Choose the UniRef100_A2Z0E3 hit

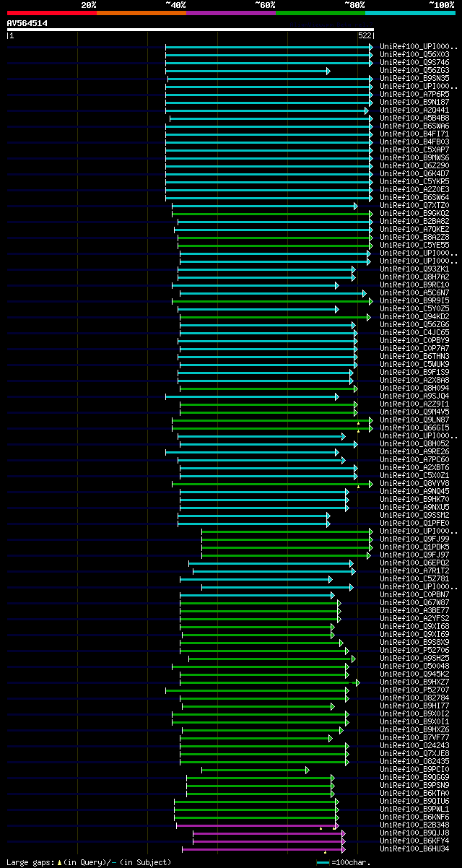(414, 189)
